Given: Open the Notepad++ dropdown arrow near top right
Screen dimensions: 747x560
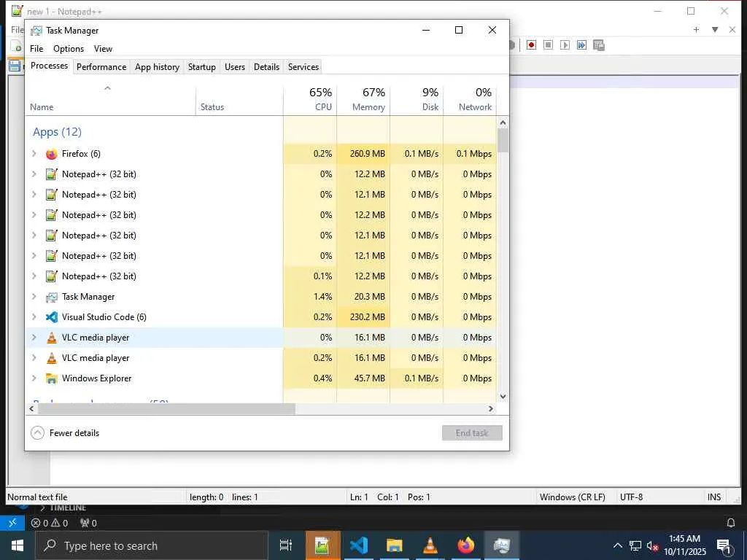Looking at the screenshot, I should pyautogui.click(x=715, y=29).
